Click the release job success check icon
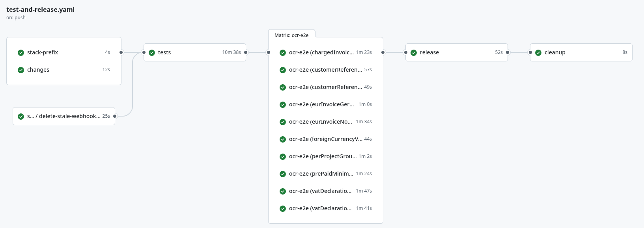 (414, 53)
